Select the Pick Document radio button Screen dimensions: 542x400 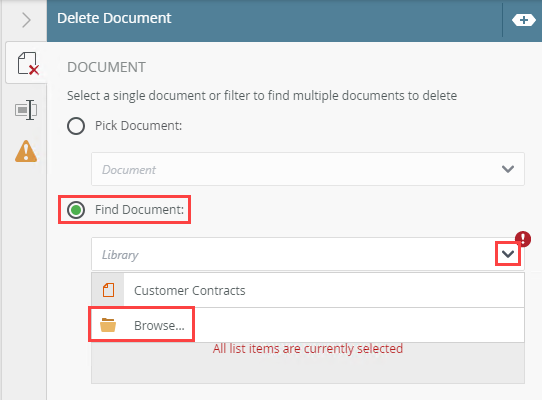click(x=76, y=126)
